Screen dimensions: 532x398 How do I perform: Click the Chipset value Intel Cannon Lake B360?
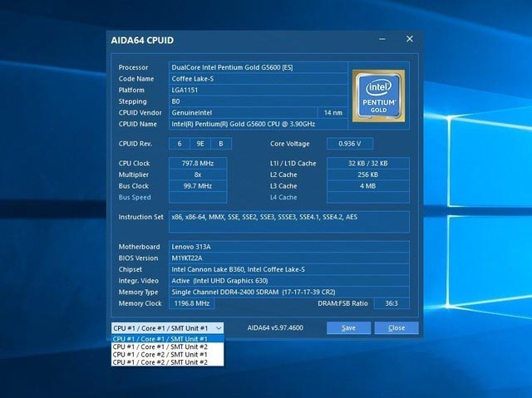[x=289, y=269]
